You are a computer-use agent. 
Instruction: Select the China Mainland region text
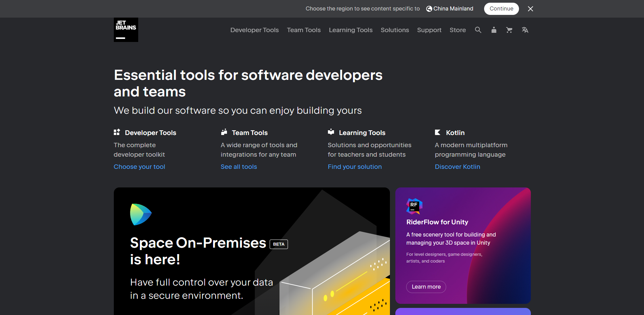(x=453, y=9)
